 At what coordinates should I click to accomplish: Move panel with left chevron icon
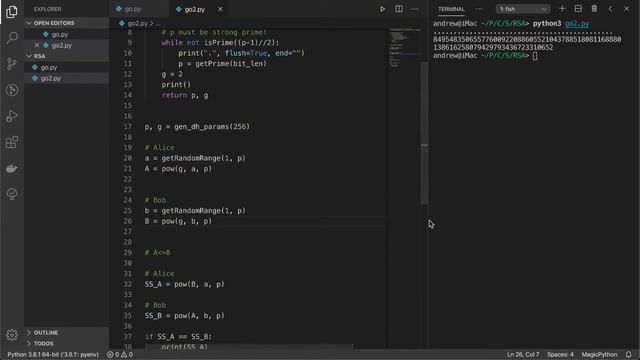[611, 9]
